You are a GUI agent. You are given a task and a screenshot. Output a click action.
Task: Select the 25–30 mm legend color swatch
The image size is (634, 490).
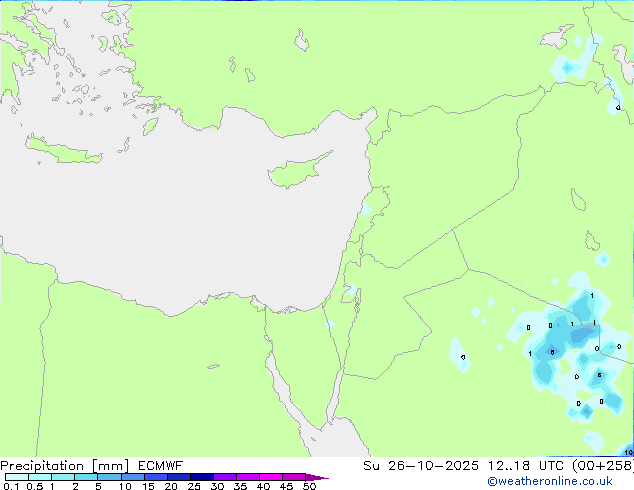[202, 477]
